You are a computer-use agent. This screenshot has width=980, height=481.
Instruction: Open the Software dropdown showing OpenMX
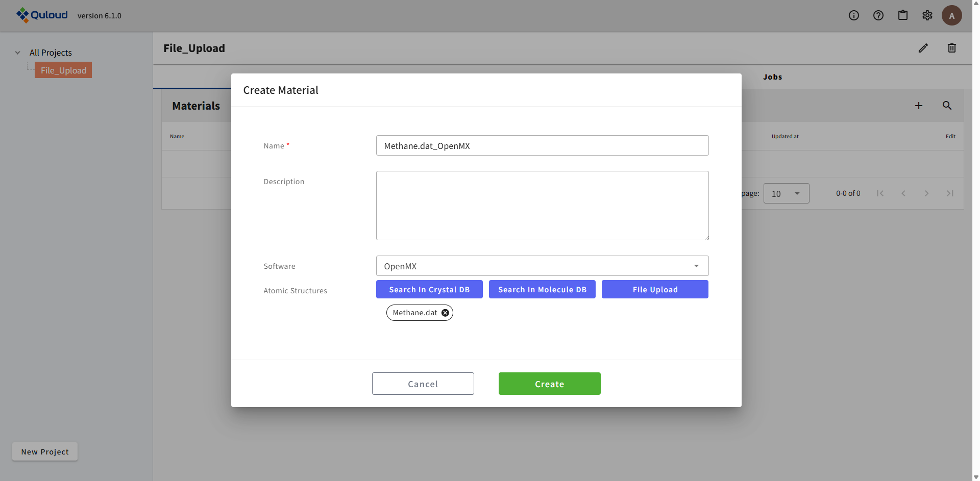[542, 266]
